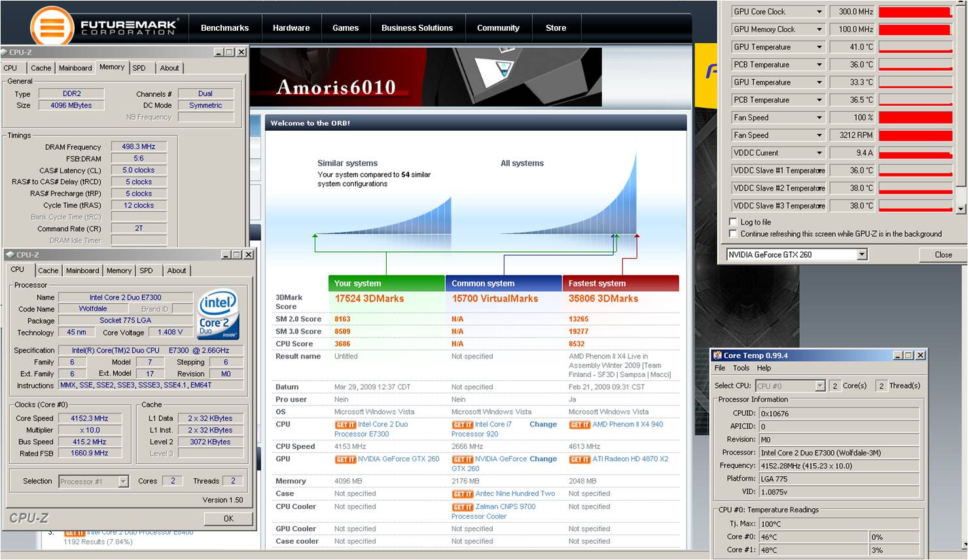Open the NVIDIA GeForce GTX 260 device selector
The height and width of the screenshot is (560, 968).
coord(862,254)
